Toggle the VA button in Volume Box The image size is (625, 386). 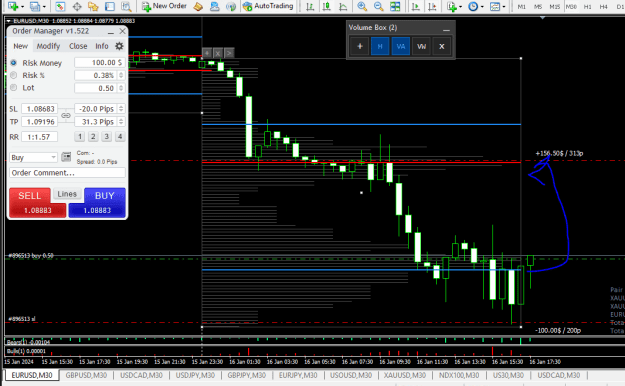point(401,46)
